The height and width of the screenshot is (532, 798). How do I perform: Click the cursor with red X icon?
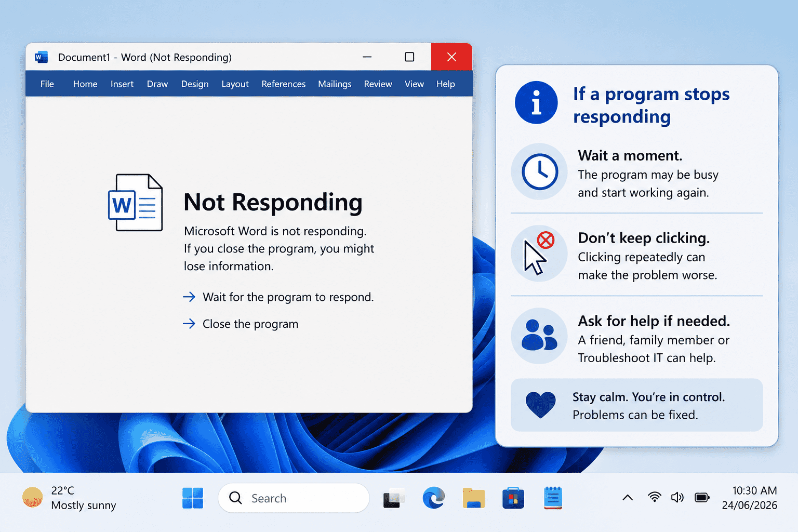click(539, 254)
